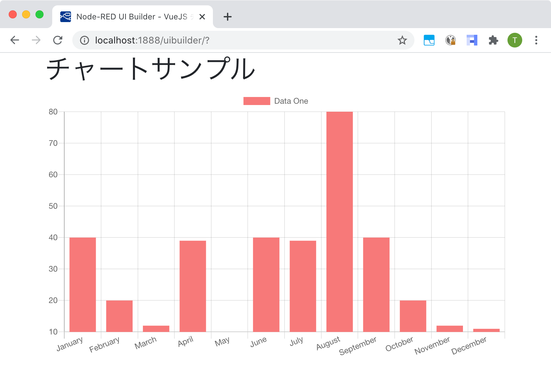Click the June bar in the chart

[266, 285]
